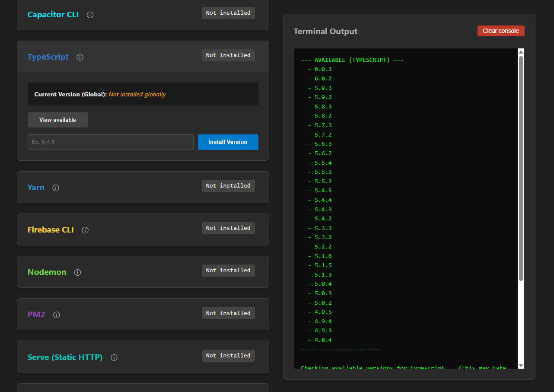Select version 5.5.4 in terminal output
Screen dimensions: 554x392
(x=323, y=163)
